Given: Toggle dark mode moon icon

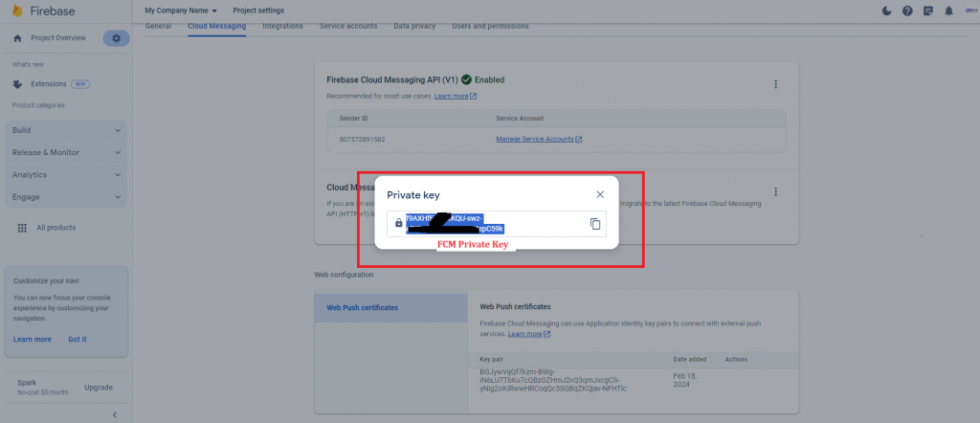Looking at the screenshot, I should (887, 11).
